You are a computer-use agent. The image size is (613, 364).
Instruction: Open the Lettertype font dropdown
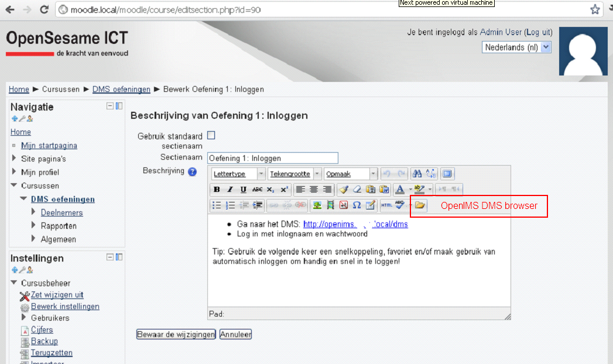coord(238,174)
